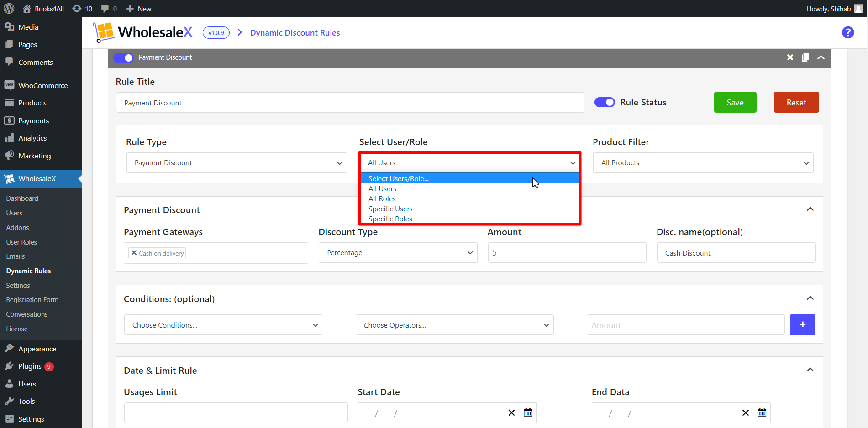
Task: Open the Choose Operators dropdown
Action: 454,325
